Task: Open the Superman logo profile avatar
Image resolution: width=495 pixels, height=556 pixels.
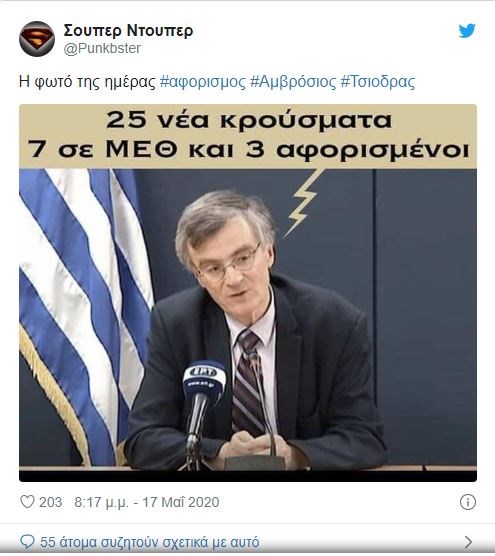Action: pyautogui.click(x=37, y=39)
